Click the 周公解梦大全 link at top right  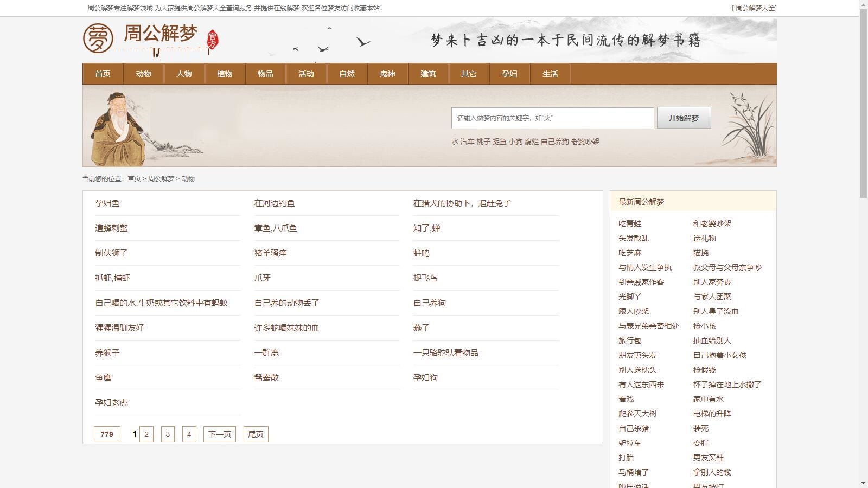[754, 8]
